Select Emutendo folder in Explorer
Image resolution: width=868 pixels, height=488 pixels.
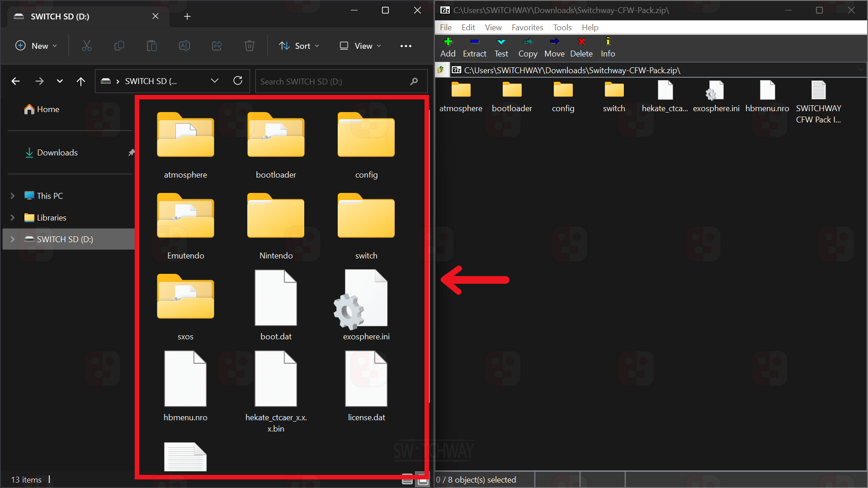[x=185, y=227]
